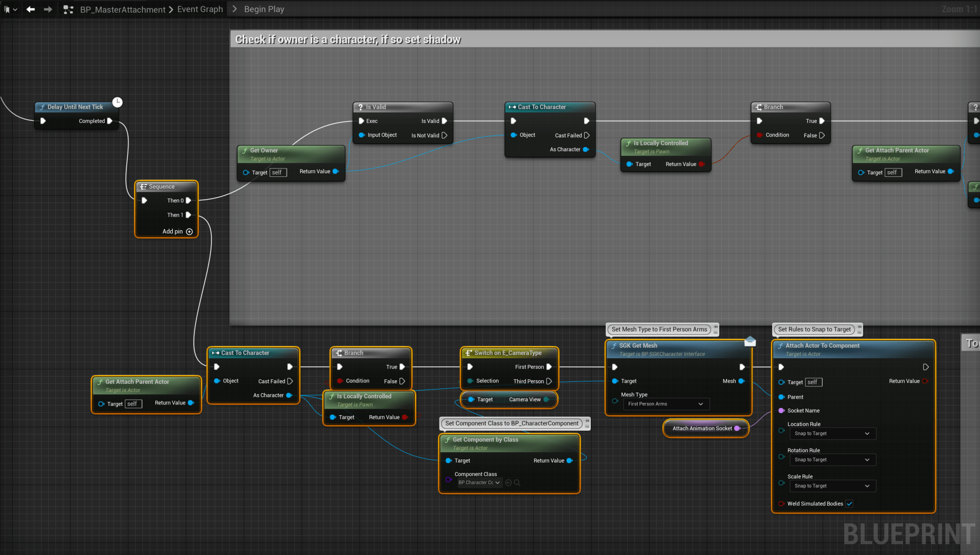Click the use-selected arrow icon beside Component Class
980x555 pixels.
click(x=509, y=483)
